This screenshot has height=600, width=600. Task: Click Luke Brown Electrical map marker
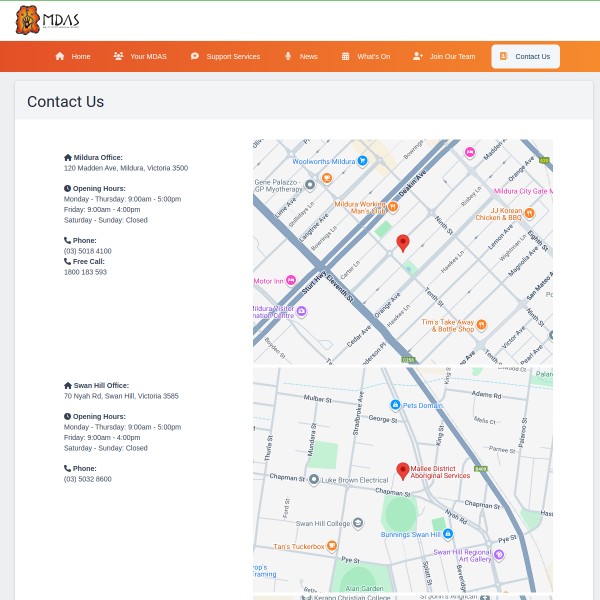tap(314, 480)
